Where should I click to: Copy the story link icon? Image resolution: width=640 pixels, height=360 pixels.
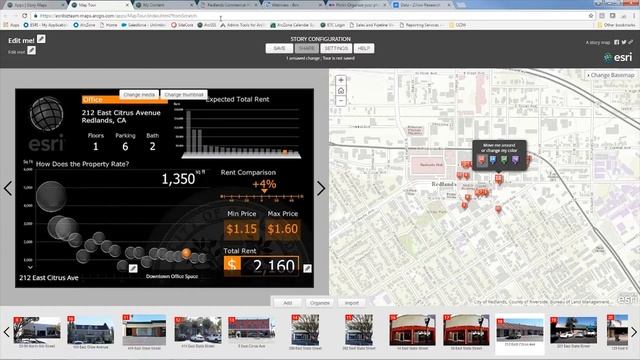click(x=631, y=42)
